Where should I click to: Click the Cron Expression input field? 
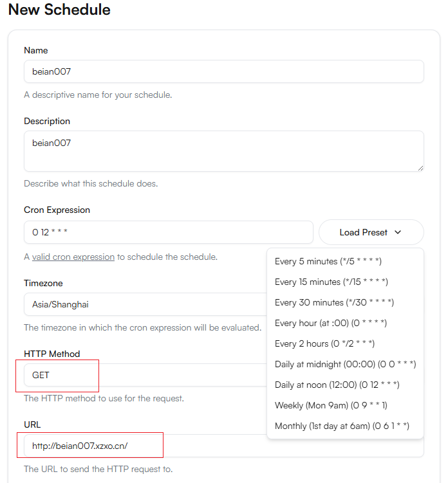point(168,232)
